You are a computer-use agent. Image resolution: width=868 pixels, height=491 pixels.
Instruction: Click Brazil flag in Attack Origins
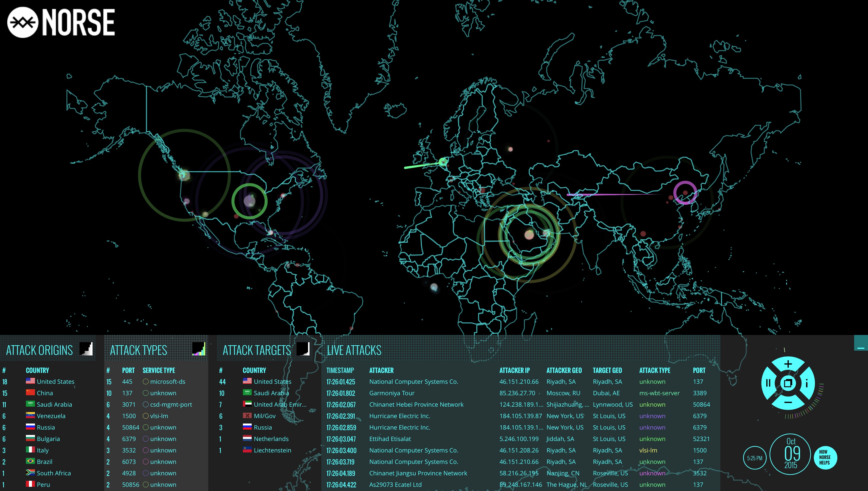pyautogui.click(x=30, y=461)
